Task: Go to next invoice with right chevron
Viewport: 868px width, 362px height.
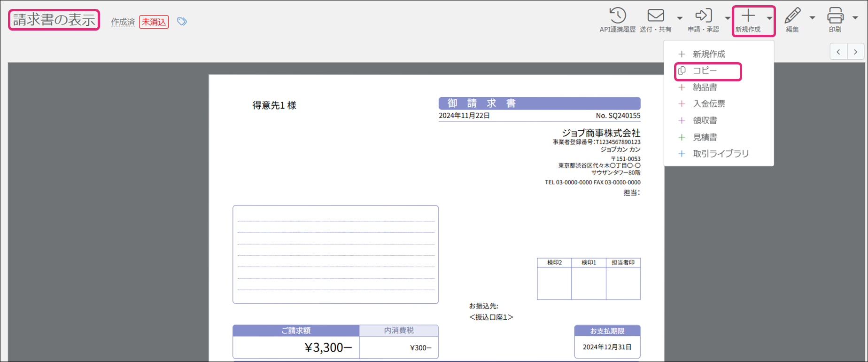Action: coord(855,52)
